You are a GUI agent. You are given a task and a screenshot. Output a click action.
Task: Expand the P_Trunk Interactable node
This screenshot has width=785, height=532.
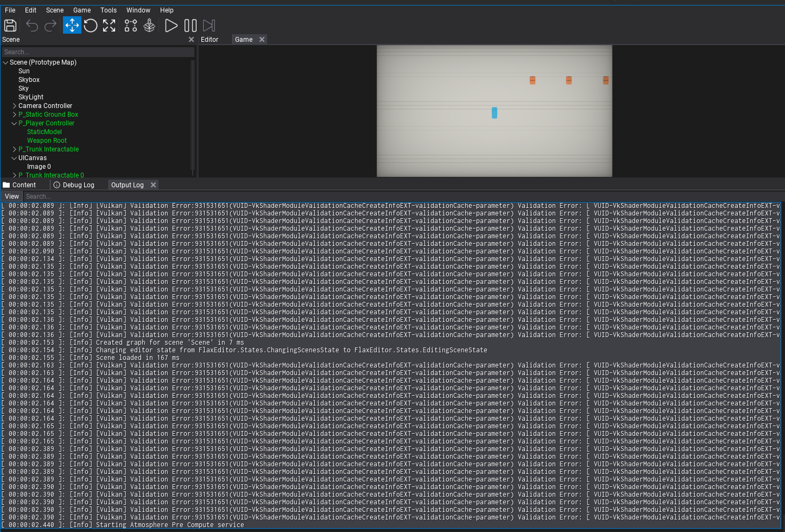[x=15, y=149]
